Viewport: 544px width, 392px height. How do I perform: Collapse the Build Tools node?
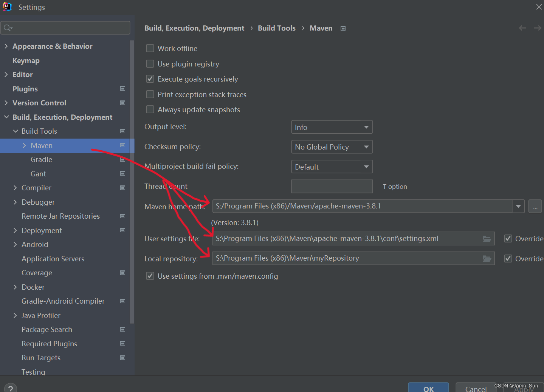(15, 131)
